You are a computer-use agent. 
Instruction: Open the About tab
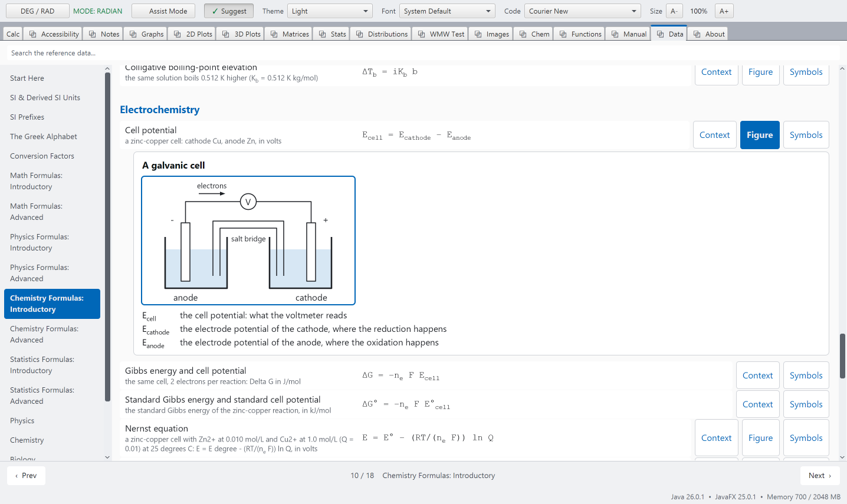708,34
